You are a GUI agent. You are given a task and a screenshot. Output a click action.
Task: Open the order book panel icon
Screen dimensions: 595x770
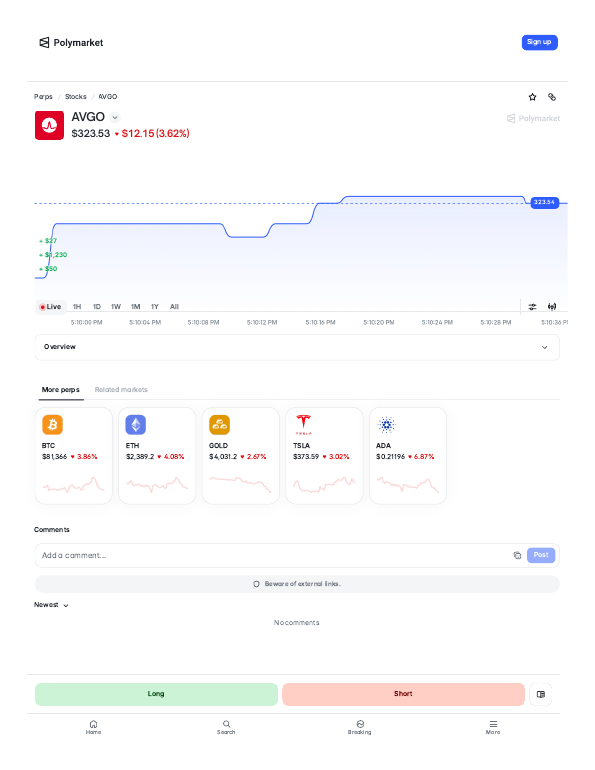click(x=541, y=694)
